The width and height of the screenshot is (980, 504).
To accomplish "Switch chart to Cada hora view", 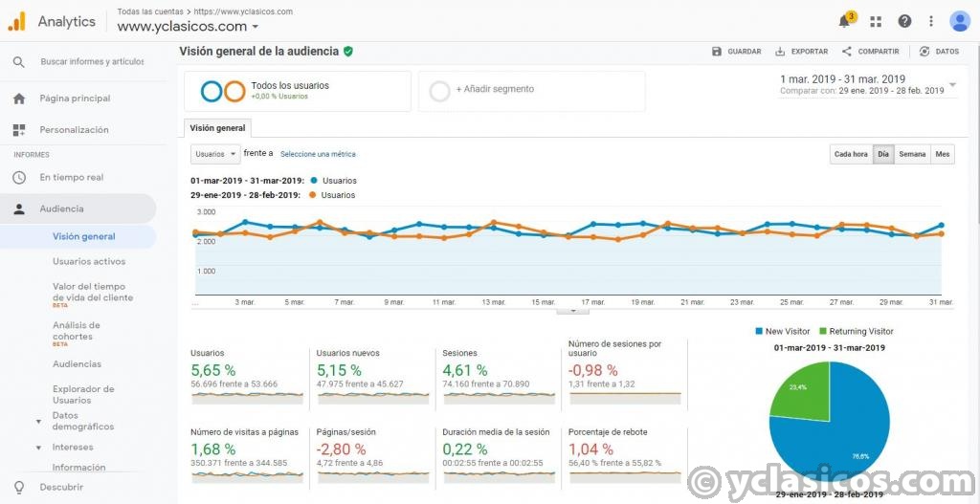I will [x=851, y=154].
